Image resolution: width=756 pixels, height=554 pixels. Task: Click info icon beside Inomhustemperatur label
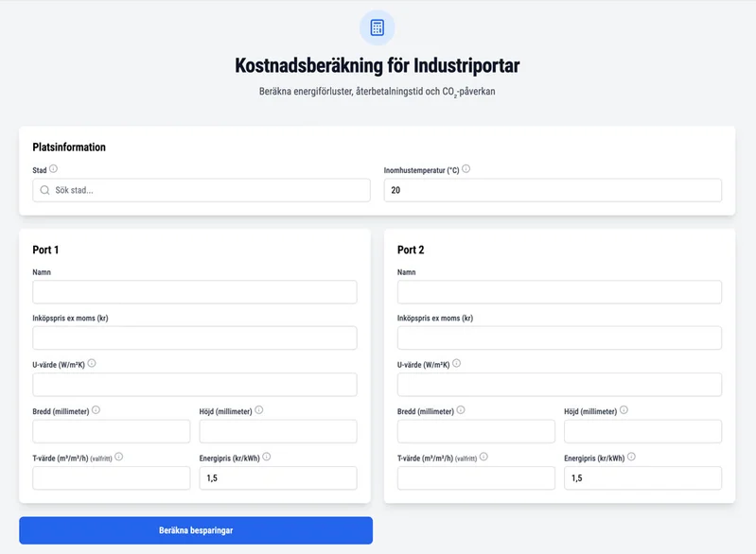click(x=466, y=169)
